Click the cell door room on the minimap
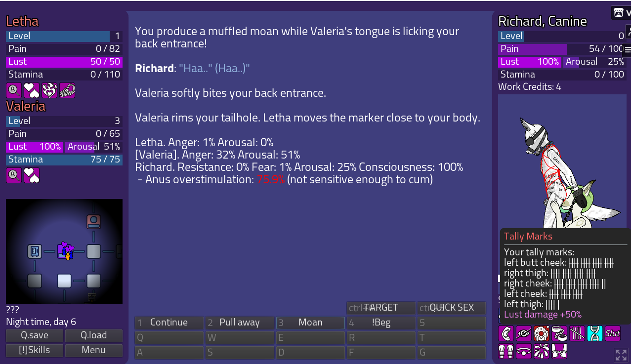Image resolution: width=631 pixels, height=364 pixels. [x=35, y=251]
